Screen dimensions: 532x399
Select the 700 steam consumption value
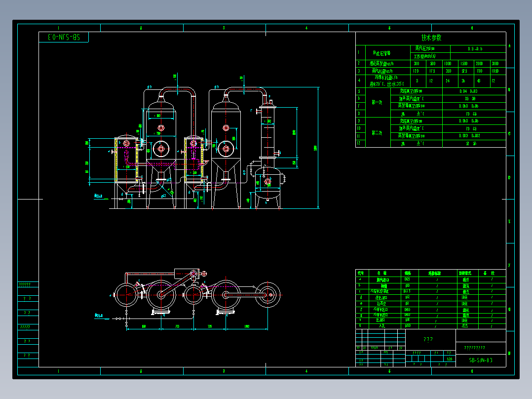tap(479, 71)
